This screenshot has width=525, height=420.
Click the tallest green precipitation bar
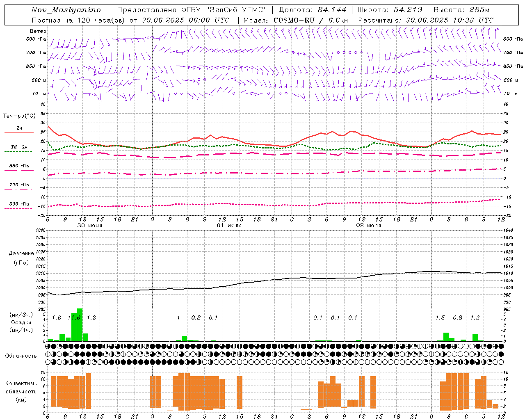(x=80, y=325)
